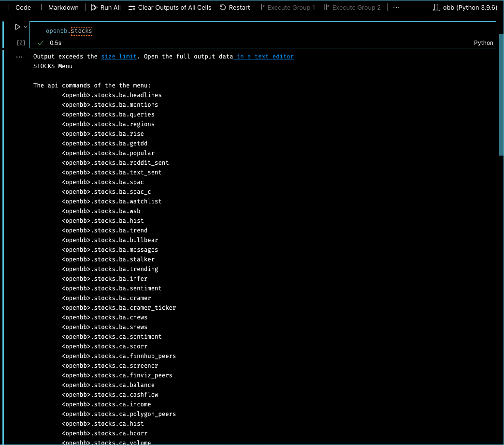This screenshot has width=504, height=445.
Task: Click the '<openbb>.stocks.ca.income' line
Action: [106, 404]
